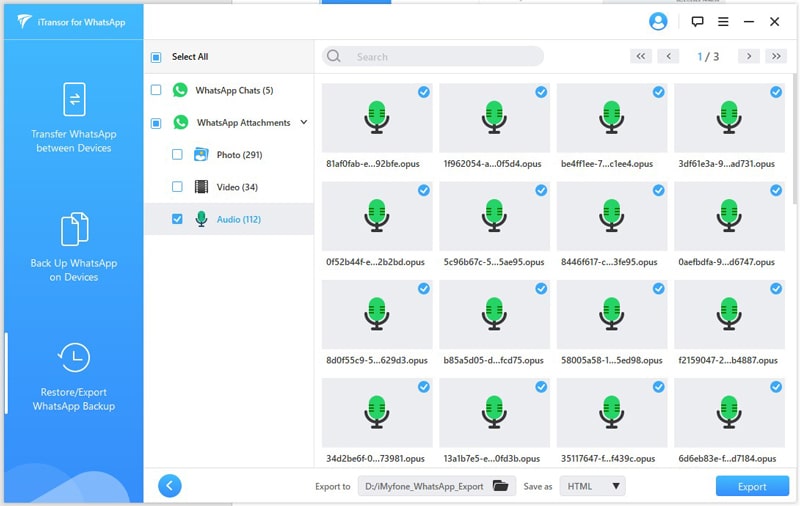Click the b85a5d05-d...fcd75.opus microphone icon
Screen dimensions: 800x506
pyautogui.click(x=494, y=314)
